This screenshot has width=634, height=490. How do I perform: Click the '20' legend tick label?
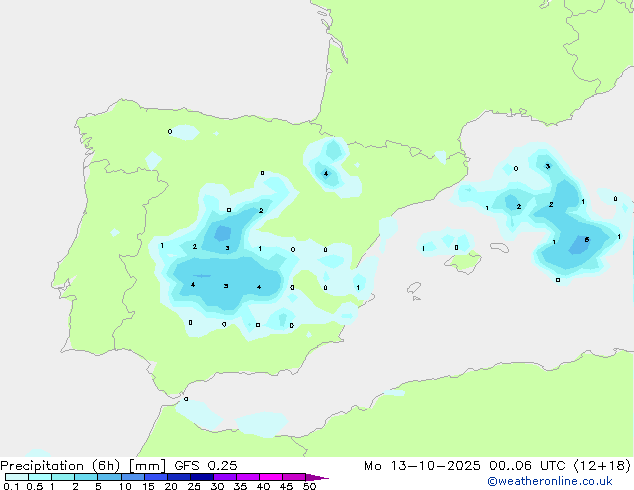171,486
